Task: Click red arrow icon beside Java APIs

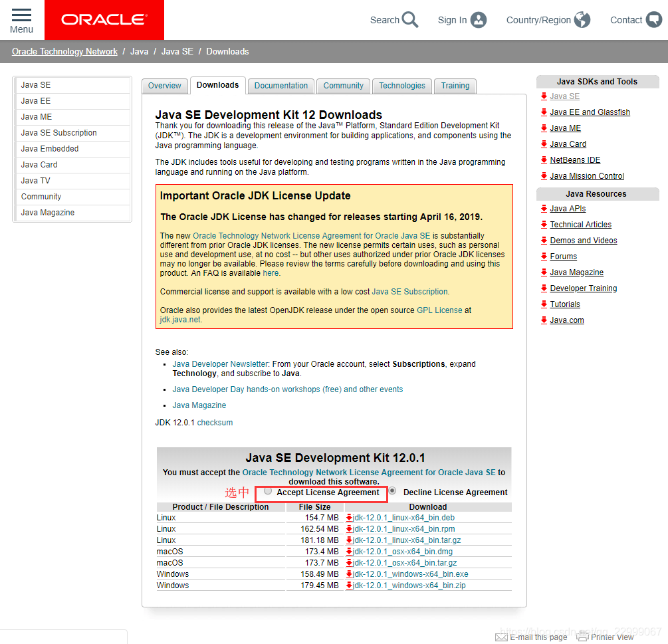Action: (544, 208)
